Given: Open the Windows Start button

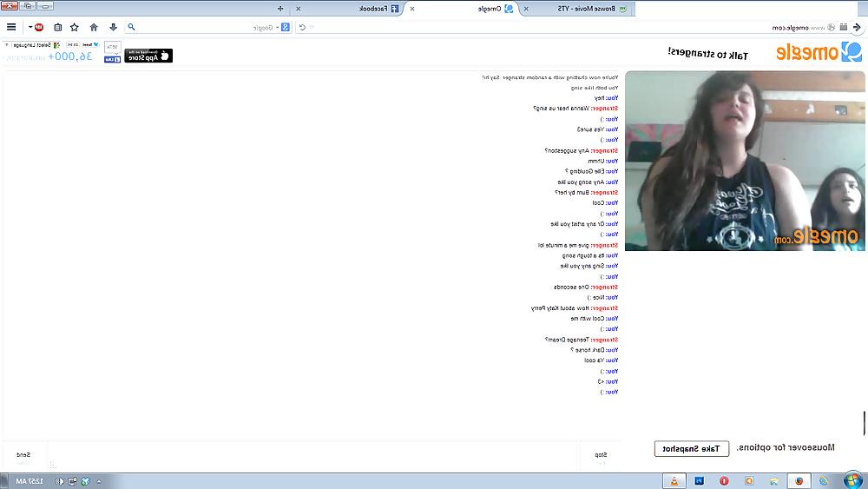Looking at the screenshot, I should [x=853, y=480].
